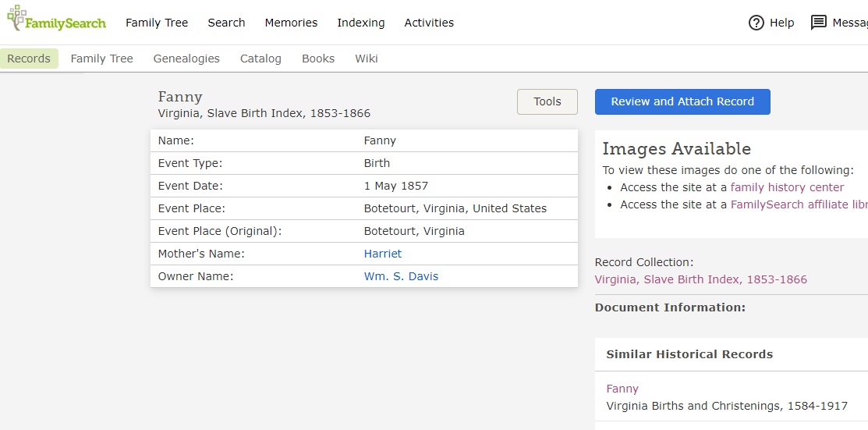Click Review and Attach Record button
868x430 pixels.
point(682,101)
